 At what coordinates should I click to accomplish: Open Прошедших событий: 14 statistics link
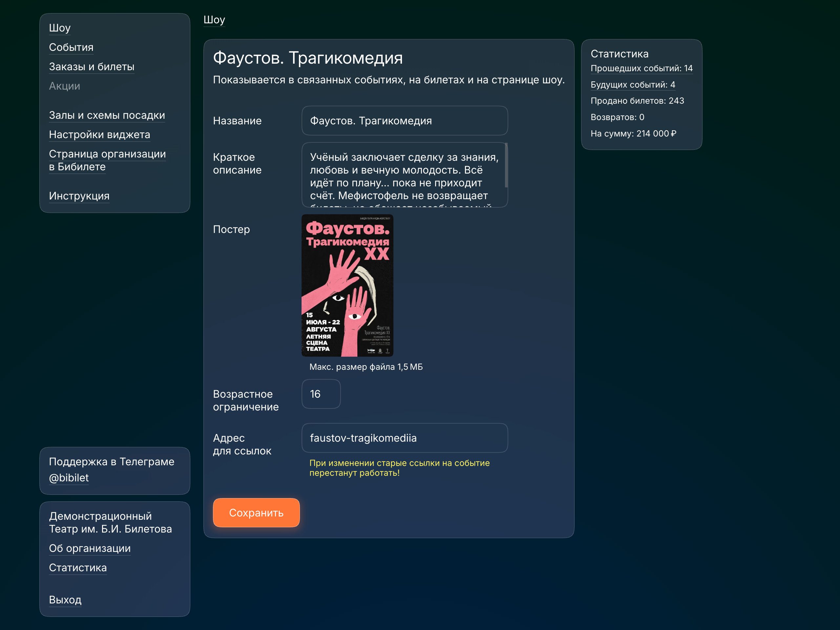tap(641, 69)
